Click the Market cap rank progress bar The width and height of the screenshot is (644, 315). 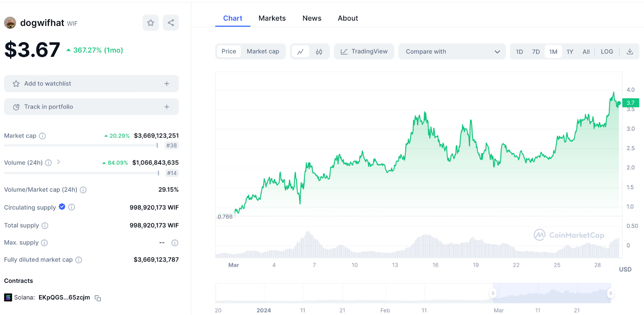(x=81, y=145)
